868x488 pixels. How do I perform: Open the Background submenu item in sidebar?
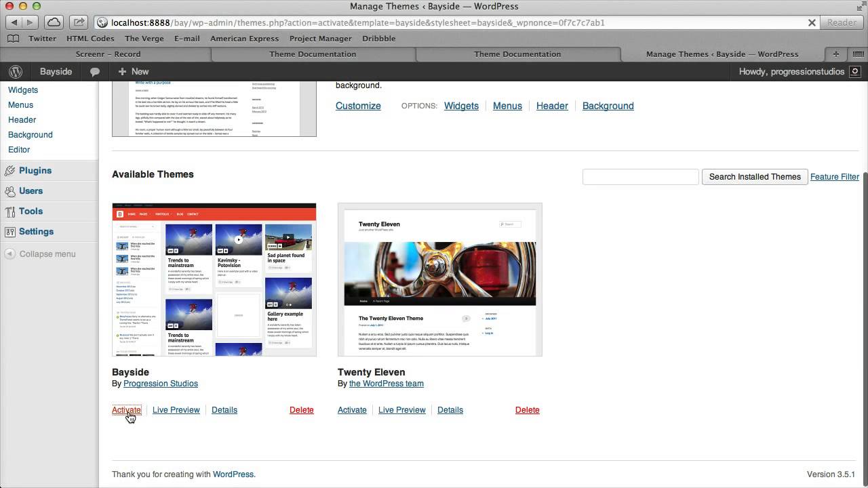click(30, 135)
